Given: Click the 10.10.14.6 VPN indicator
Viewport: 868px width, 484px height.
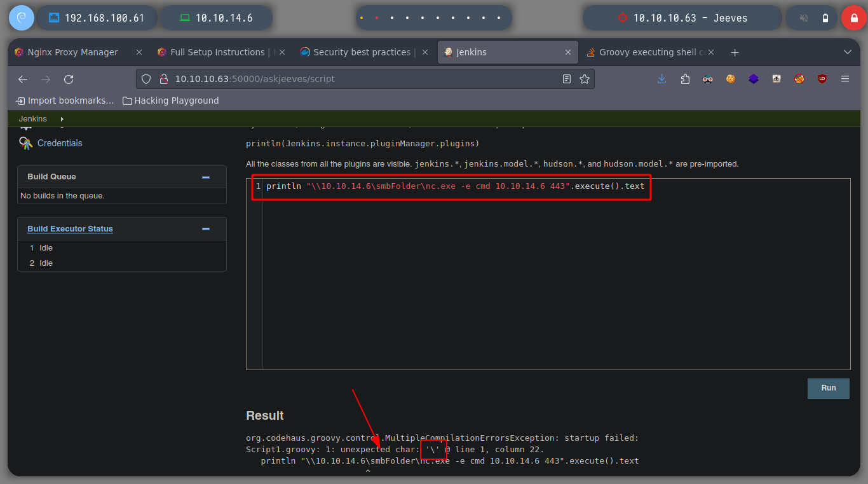Looking at the screenshot, I should point(216,18).
